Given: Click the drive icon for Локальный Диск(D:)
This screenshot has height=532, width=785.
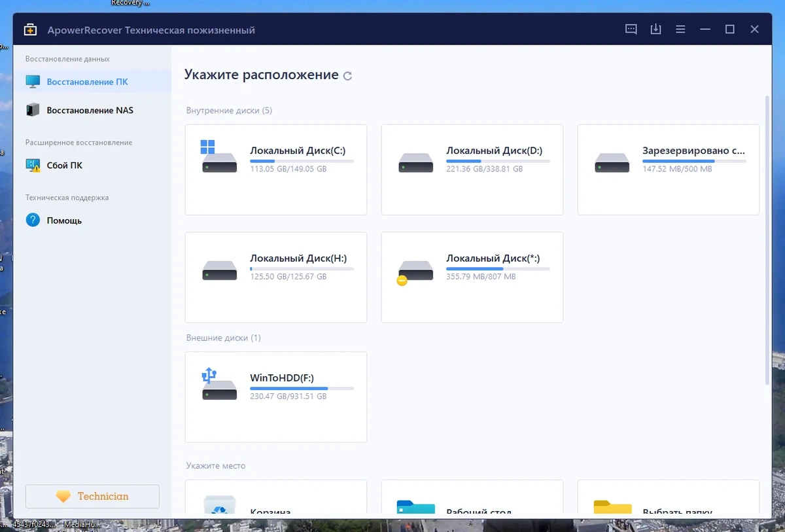Looking at the screenshot, I should (415, 162).
